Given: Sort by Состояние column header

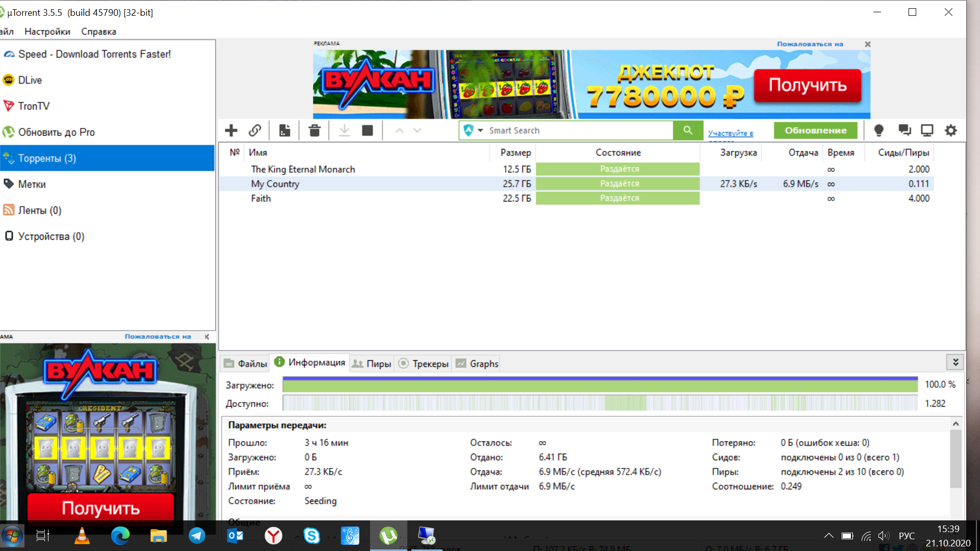Looking at the screenshot, I should (x=618, y=153).
